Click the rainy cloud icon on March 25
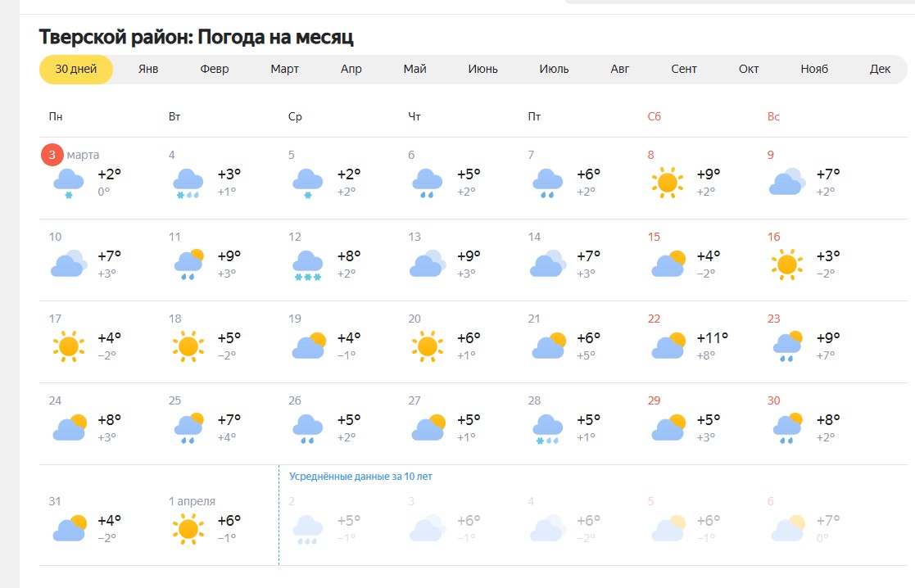Screen dimensions: 915x588 [188, 427]
